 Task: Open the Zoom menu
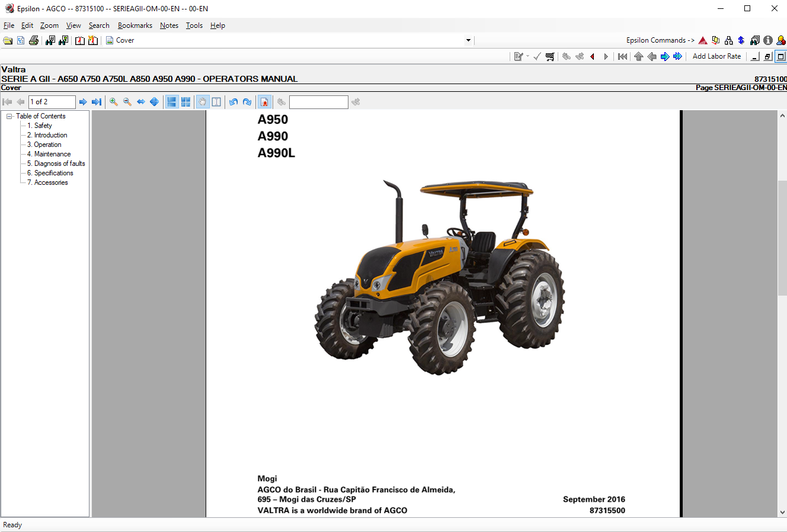[x=49, y=25]
